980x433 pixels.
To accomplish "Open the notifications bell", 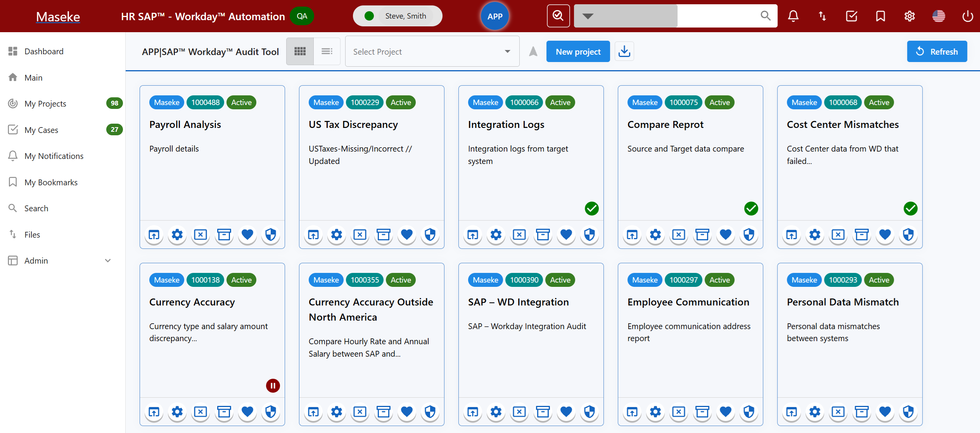I will tap(793, 16).
